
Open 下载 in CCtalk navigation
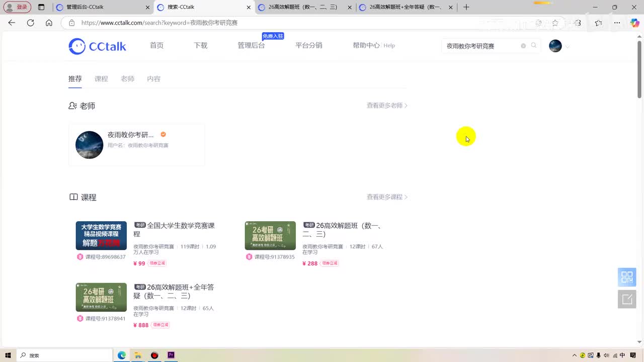[x=200, y=45]
